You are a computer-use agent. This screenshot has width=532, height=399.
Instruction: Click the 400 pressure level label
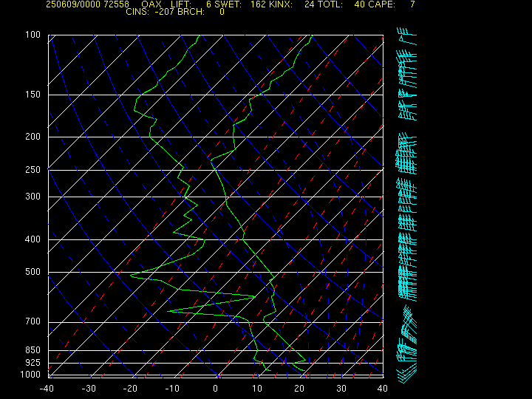33,239
